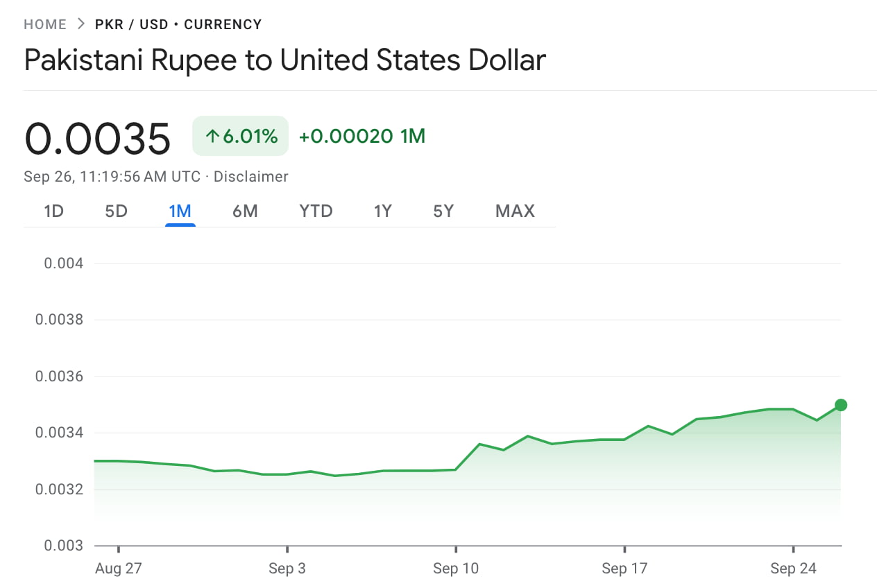877x588 pixels.
Task: Switch to the 1Y chart range
Action: click(x=382, y=211)
